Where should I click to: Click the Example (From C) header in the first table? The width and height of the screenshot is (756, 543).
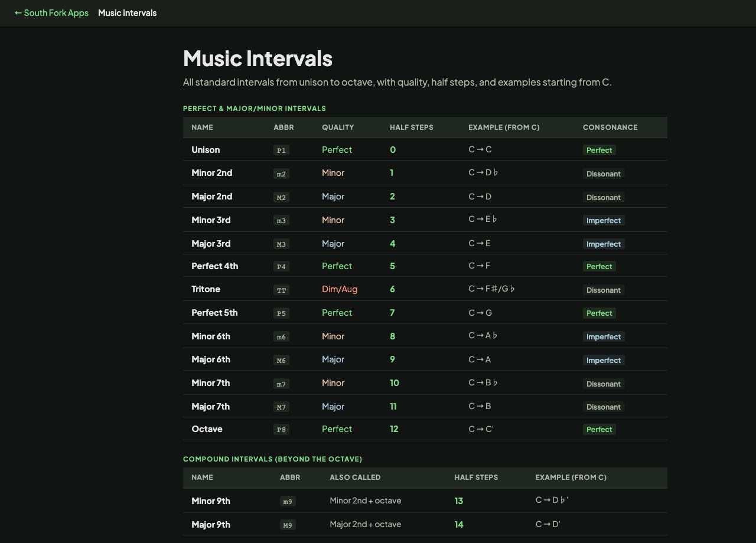(504, 127)
